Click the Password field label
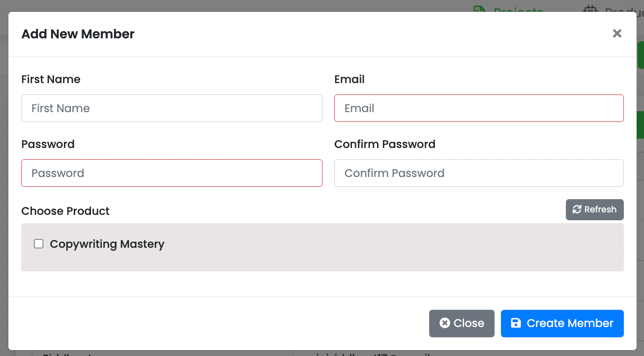This screenshot has height=356, width=644. point(48,145)
